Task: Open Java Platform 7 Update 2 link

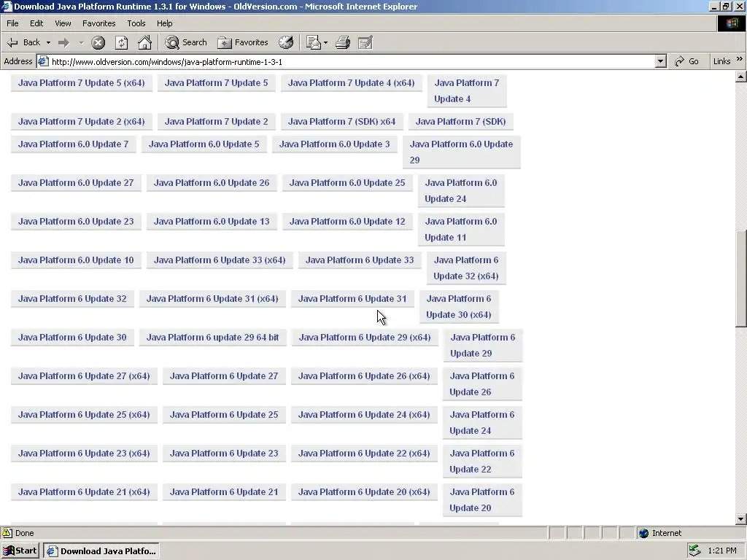Action: click(216, 122)
